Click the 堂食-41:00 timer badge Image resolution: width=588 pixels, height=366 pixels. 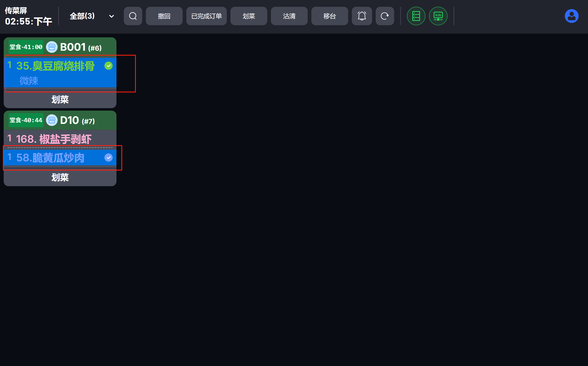pos(26,47)
